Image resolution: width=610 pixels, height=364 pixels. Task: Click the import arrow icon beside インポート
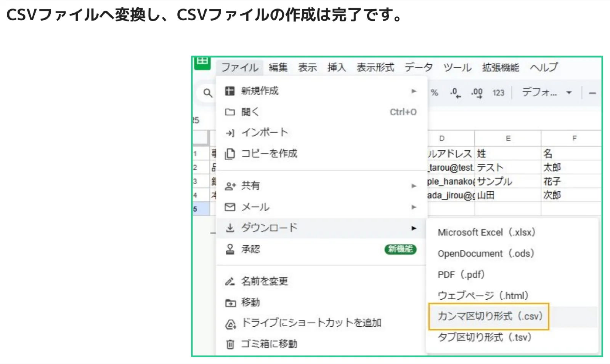coord(230,133)
